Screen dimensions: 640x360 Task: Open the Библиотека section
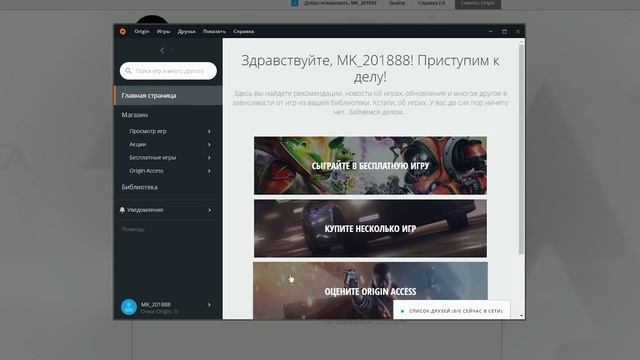(x=140, y=187)
